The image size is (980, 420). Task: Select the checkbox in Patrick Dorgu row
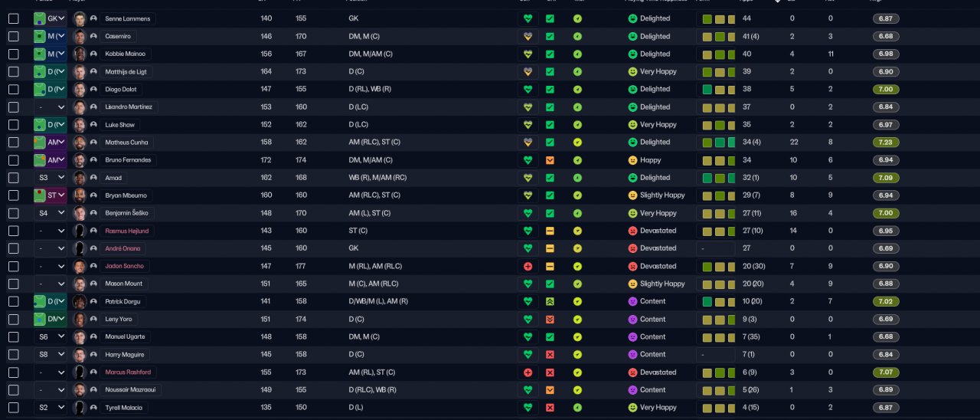pyautogui.click(x=13, y=301)
